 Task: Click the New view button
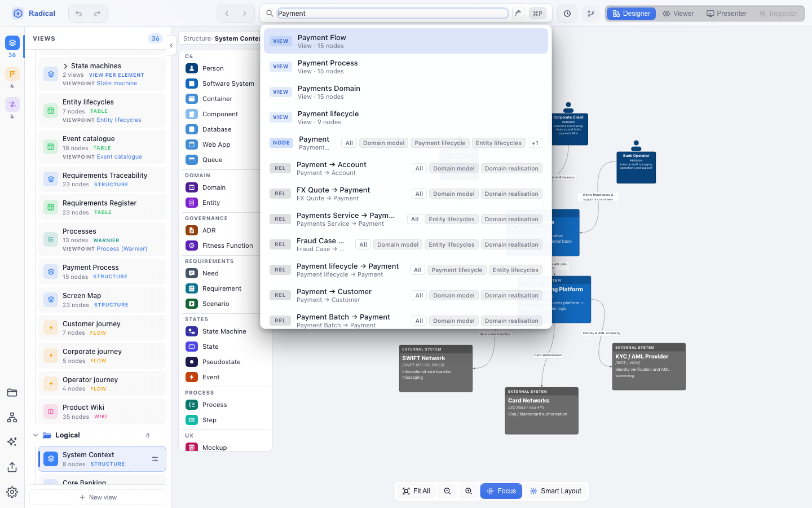(98, 497)
